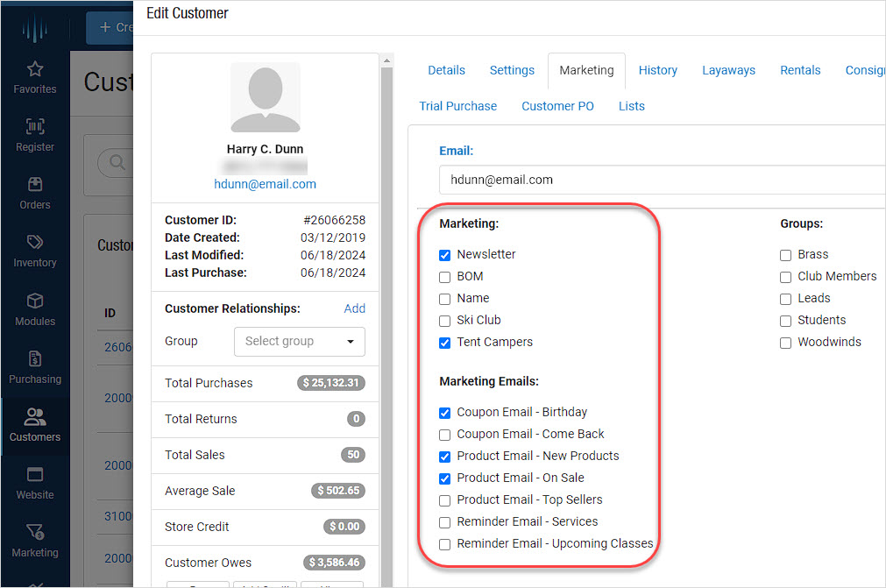This screenshot has height=588, width=886.
Task: Check Coupon Email - Come Back
Action: (x=445, y=435)
